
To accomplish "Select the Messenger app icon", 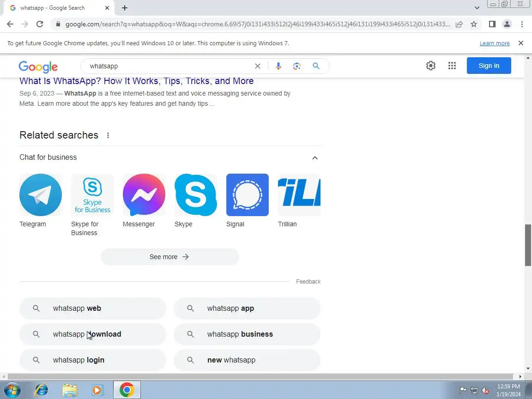I will [144, 195].
